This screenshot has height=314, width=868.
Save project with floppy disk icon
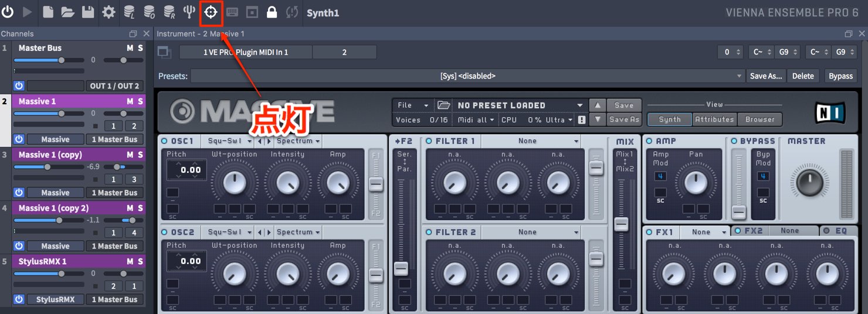(x=87, y=12)
